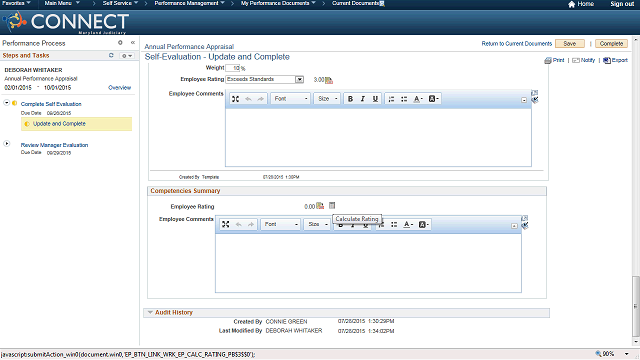The height and width of the screenshot is (360, 640).
Task: Open background color in Competencies Summary editor
Action: click(424, 224)
